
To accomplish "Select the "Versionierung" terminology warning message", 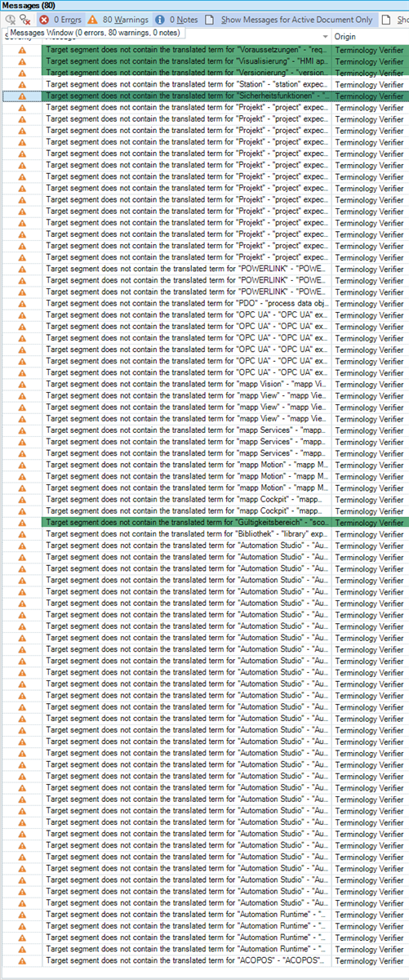I will [188, 73].
